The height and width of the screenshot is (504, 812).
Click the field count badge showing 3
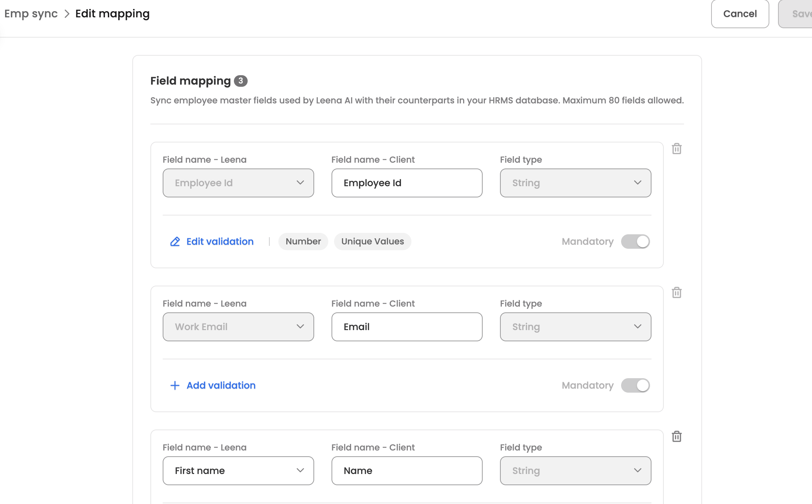(x=240, y=81)
